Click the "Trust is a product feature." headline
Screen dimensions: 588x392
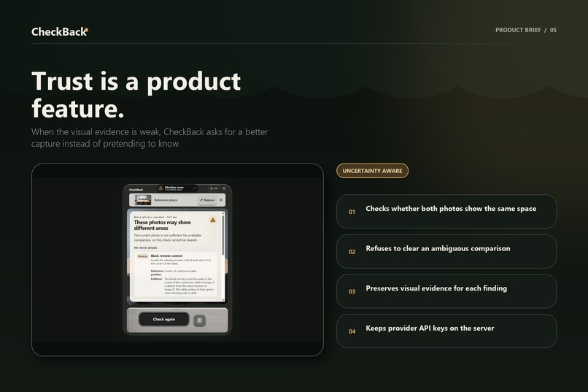click(x=136, y=94)
